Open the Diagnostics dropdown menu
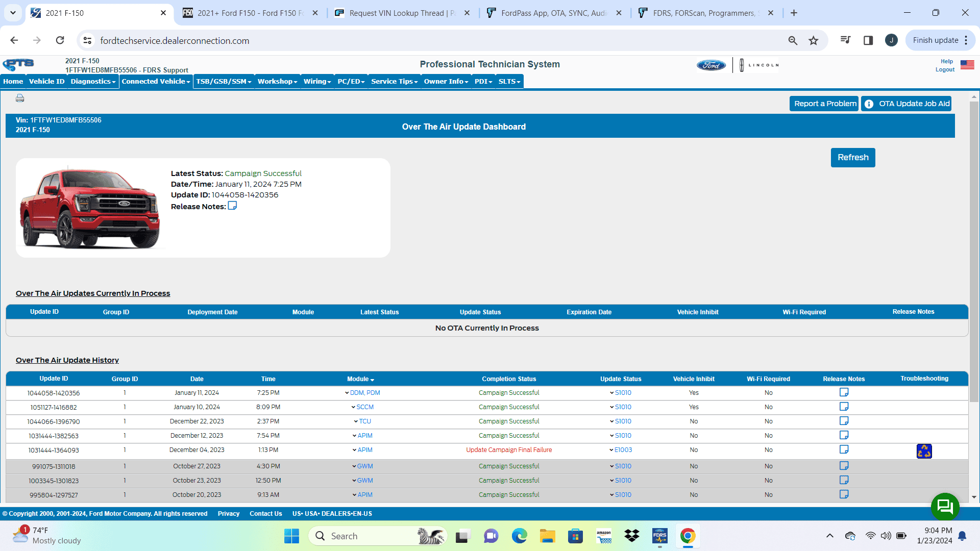The image size is (980, 551). [x=93, y=81]
